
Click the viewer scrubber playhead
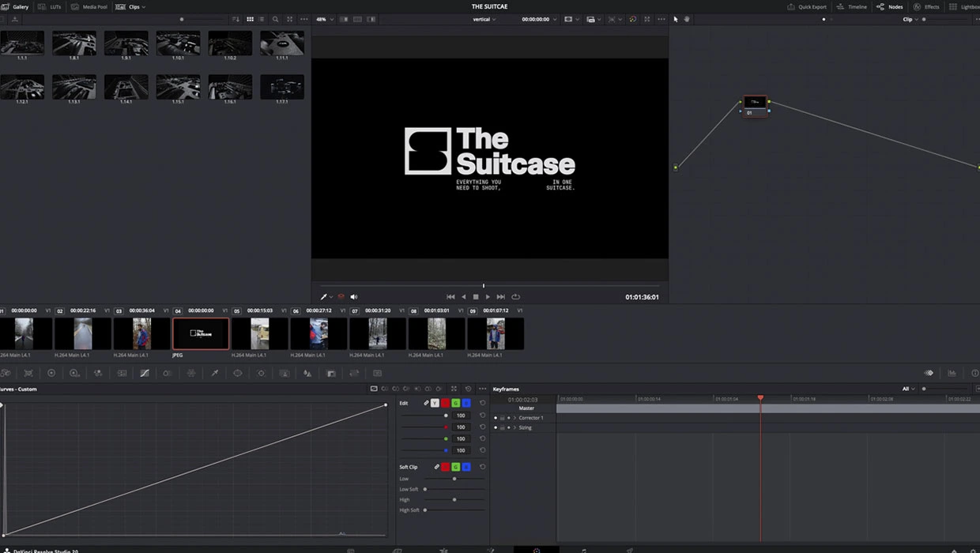484,286
